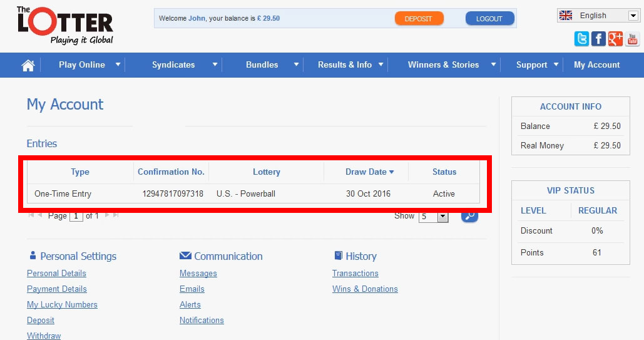Image resolution: width=644 pixels, height=340 pixels.
Task: Open the My Lucky Numbers link
Action: (62, 305)
